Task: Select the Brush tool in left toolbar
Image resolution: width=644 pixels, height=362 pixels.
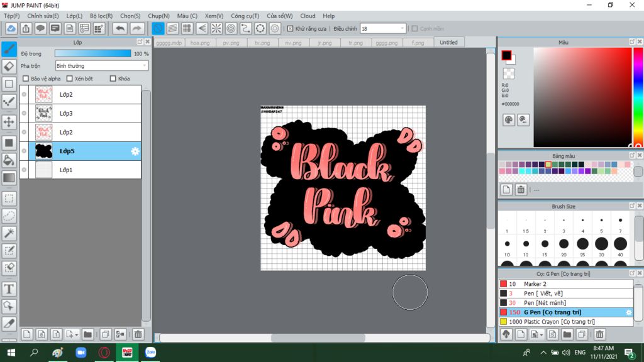Action: 9,49
